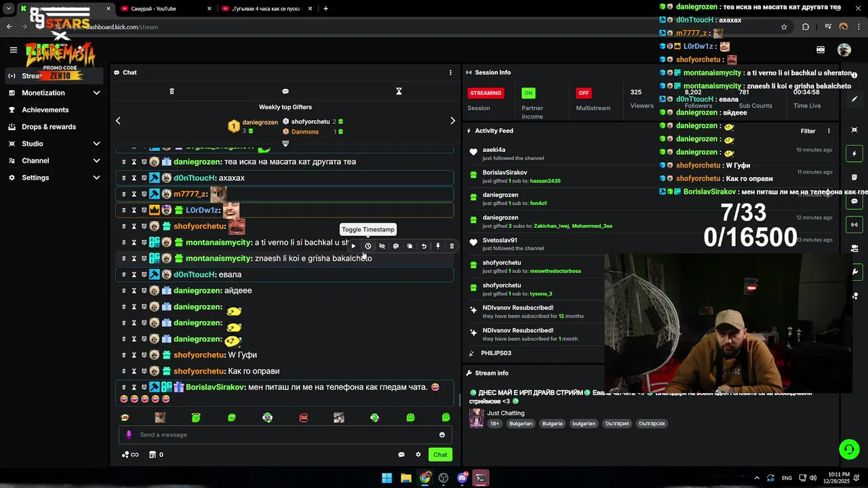This screenshot has width=868, height=488.
Task: Open emoji picker in message box
Action: point(442,434)
